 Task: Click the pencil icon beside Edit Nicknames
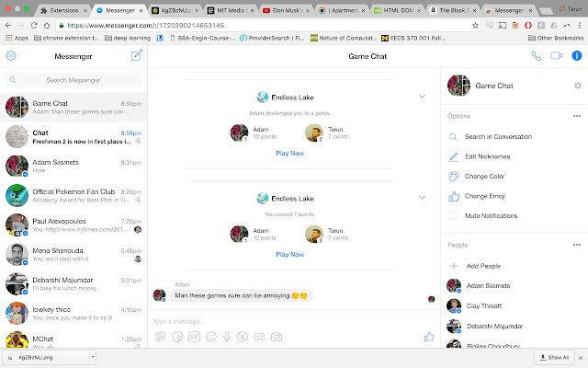(453, 156)
